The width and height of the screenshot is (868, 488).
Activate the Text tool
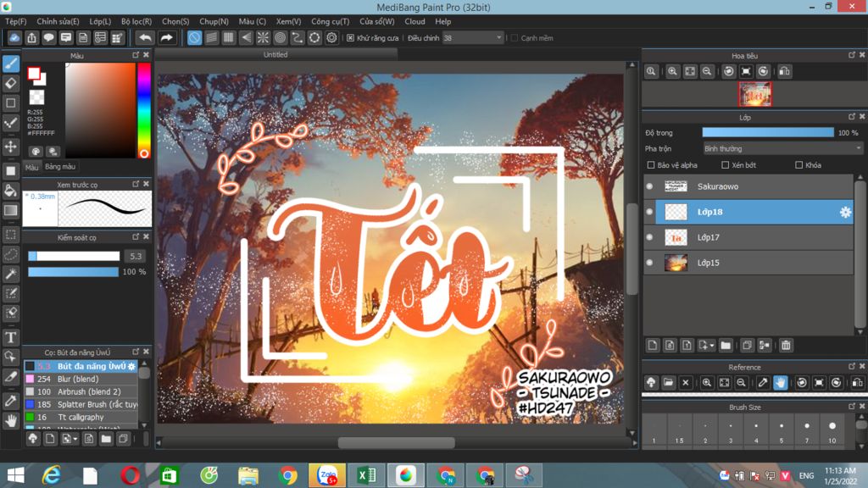[x=11, y=337]
